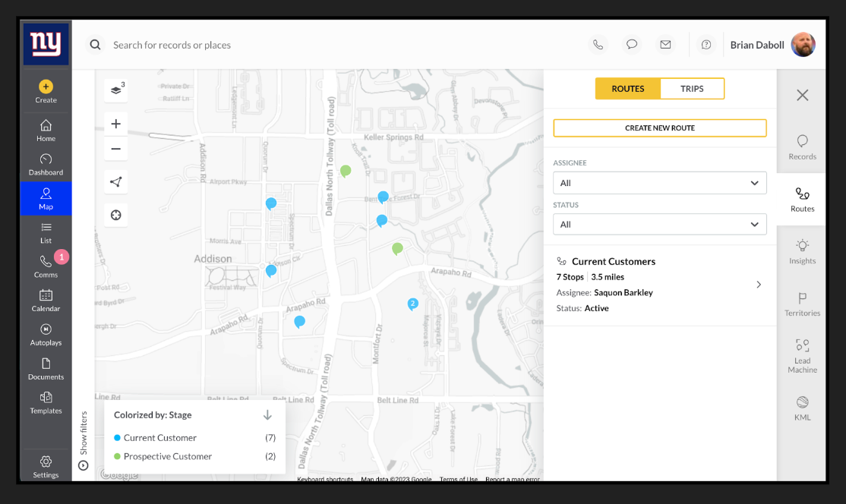Open Brian Daboll profile avatar
Screen dimensions: 846x504
[x=803, y=45]
